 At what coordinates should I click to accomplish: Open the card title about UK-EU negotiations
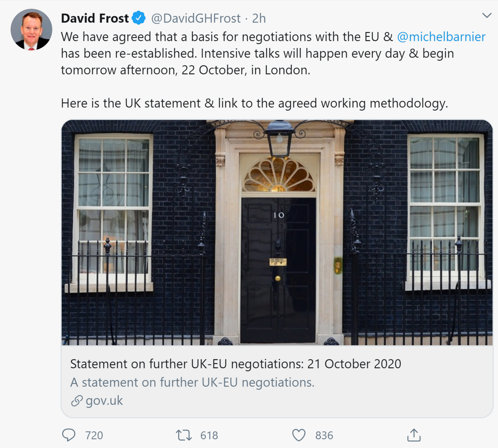click(235, 364)
